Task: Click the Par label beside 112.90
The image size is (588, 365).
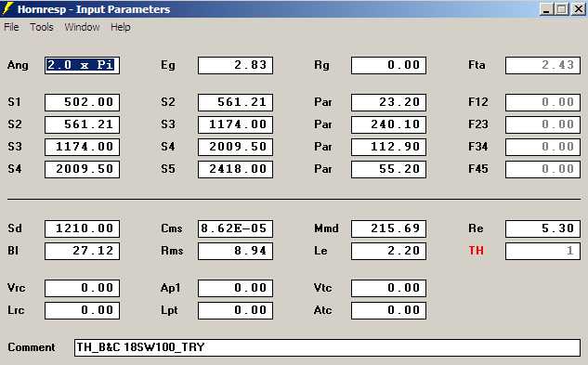Action: [x=323, y=147]
